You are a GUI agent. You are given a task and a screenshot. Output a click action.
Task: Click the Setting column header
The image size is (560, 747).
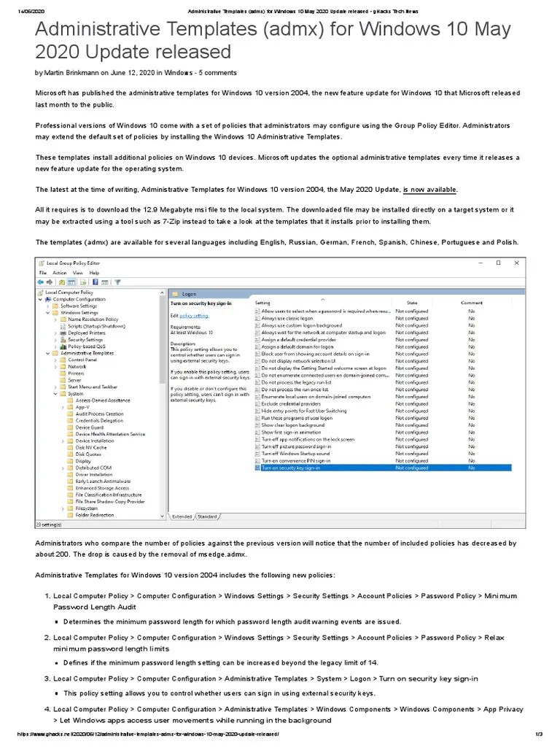tap(262, 303)
